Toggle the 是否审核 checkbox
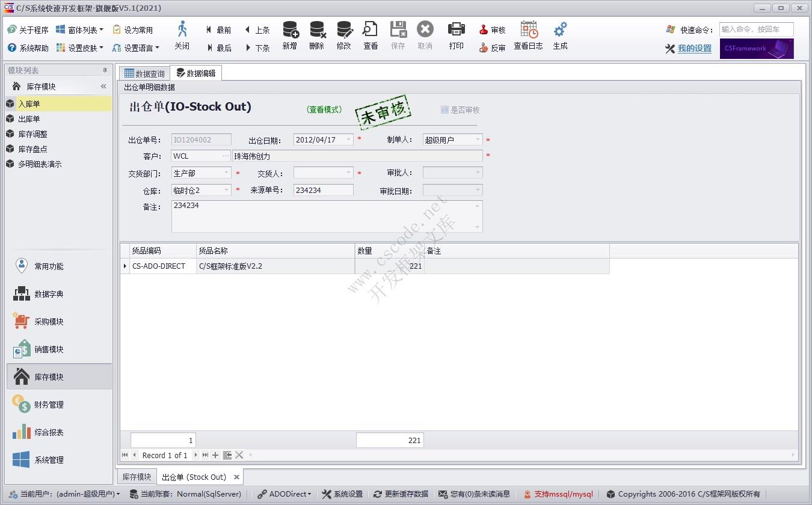 (444, 110)
